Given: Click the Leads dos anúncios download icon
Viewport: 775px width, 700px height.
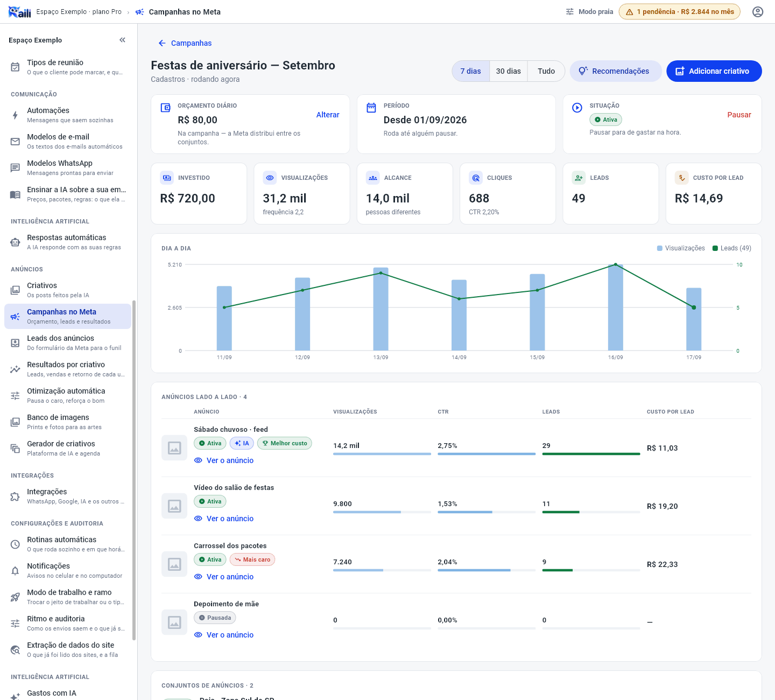Looking at the screenshot, I should [15, 342].
